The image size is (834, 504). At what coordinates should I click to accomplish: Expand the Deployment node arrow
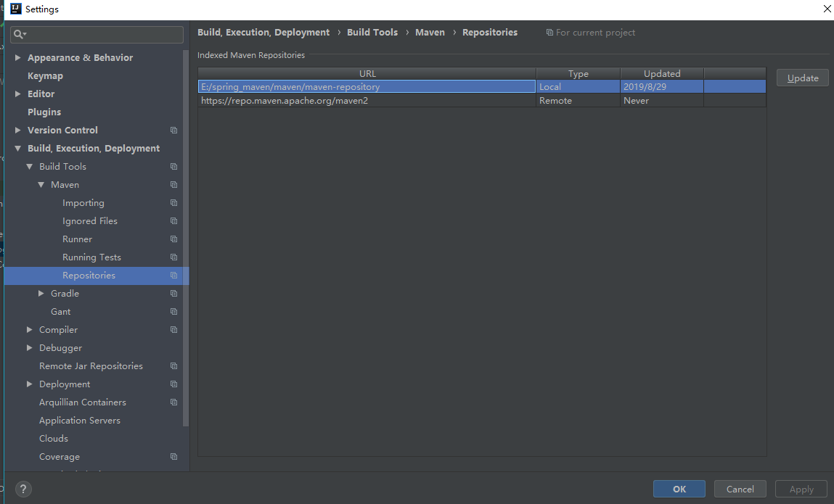click(29, 384)
